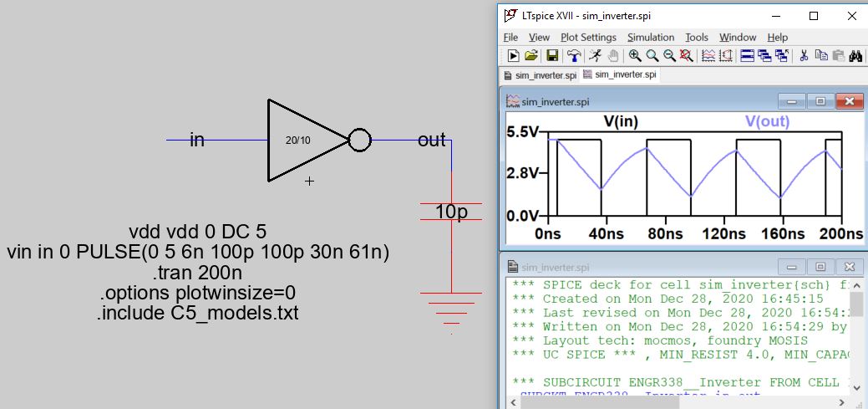This screenshot has width=868, height=409.
Task: Click the third window-arrangement icon with arrow
Action: pos(782,55)
